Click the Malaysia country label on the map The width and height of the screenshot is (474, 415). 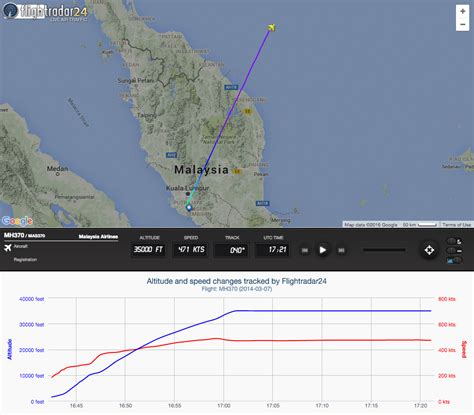[x=202, y=170]
